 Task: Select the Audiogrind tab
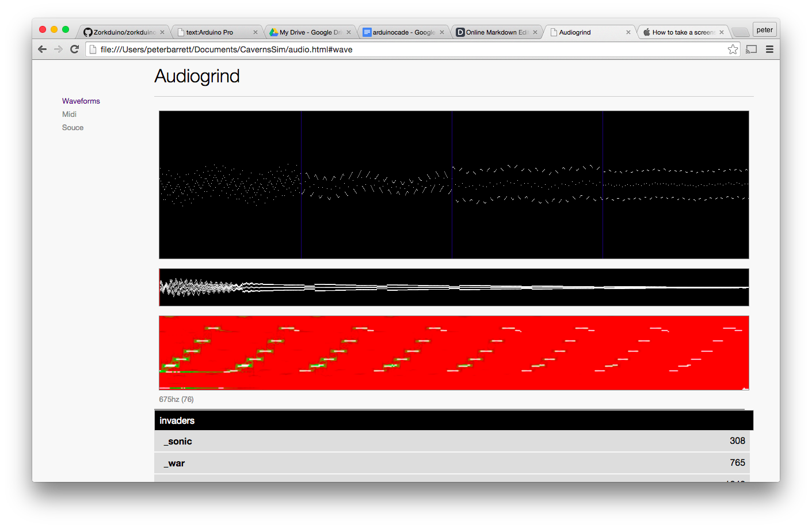coord(589,32)
